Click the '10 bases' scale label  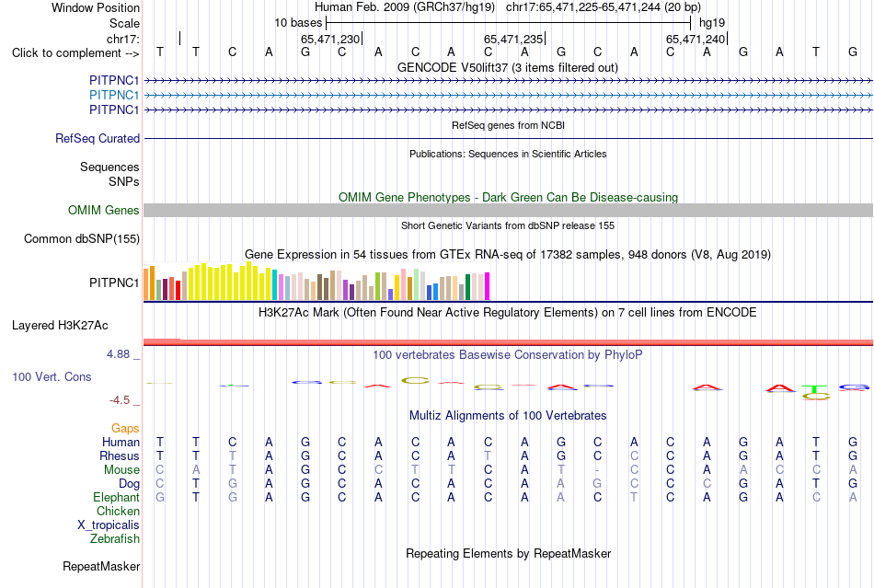click(298, 23)
